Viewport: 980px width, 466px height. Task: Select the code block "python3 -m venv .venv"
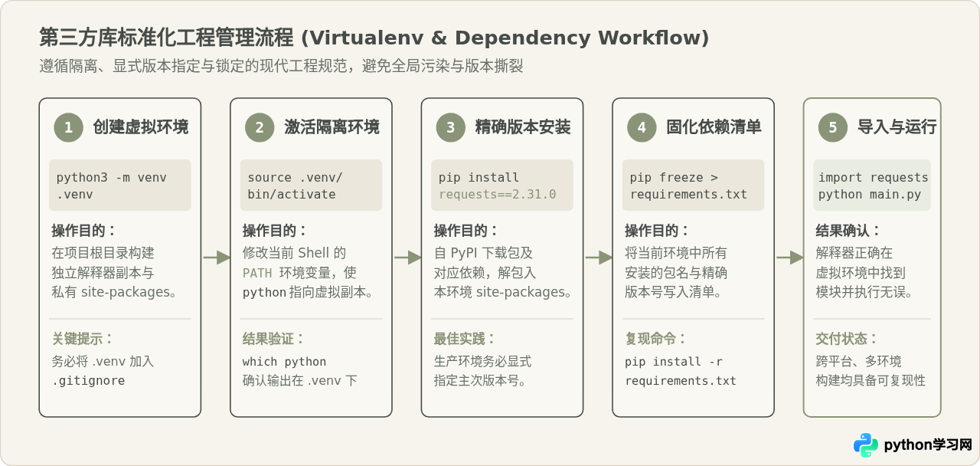120,185
